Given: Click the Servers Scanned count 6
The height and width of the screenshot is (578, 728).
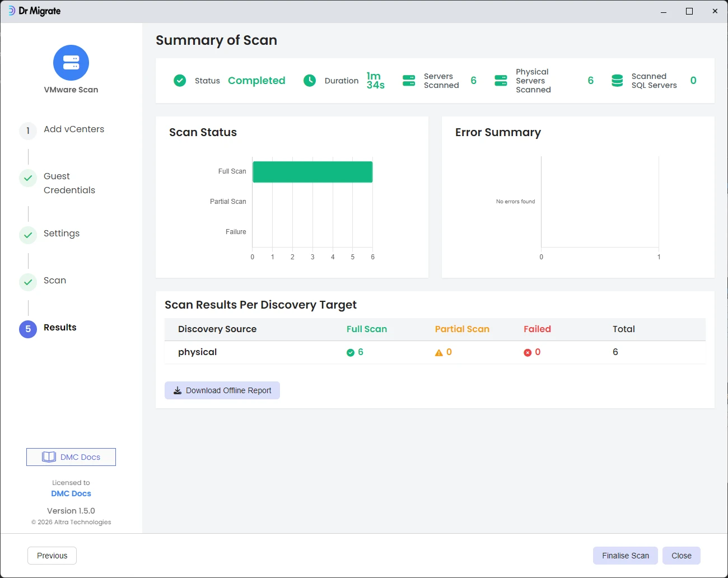Looking at the screenshot, I should [474, 81].
